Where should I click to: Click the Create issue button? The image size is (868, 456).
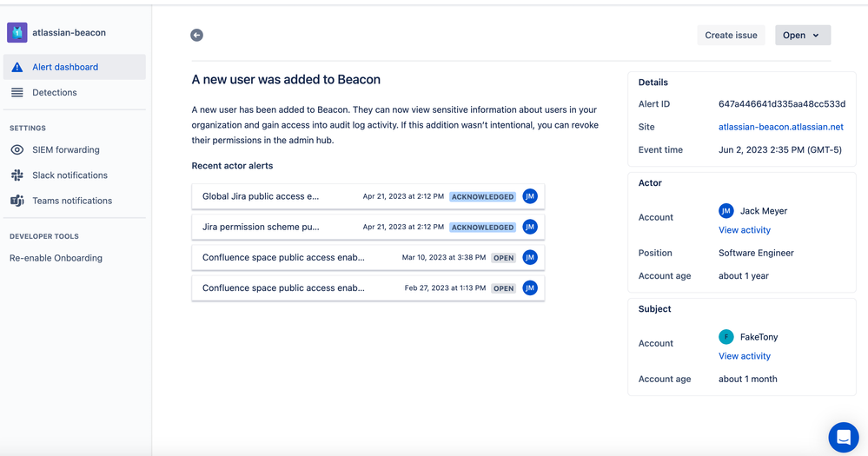coord(731,35)
